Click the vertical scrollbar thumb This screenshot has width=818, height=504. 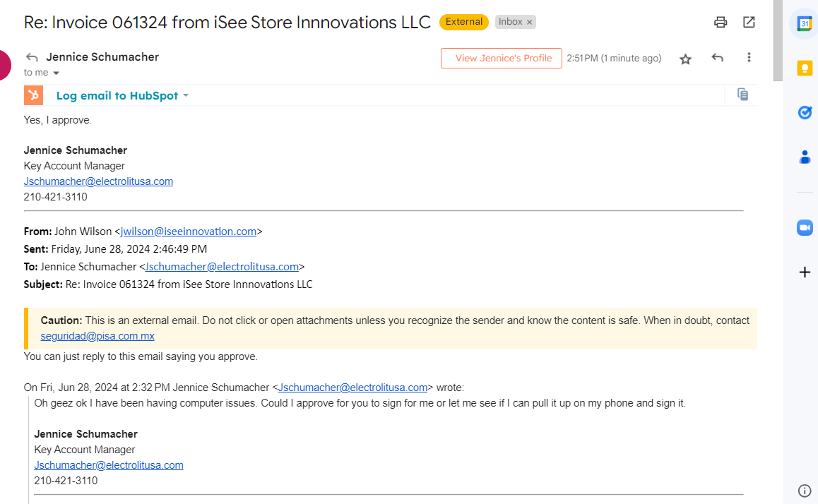click(778, 39)
